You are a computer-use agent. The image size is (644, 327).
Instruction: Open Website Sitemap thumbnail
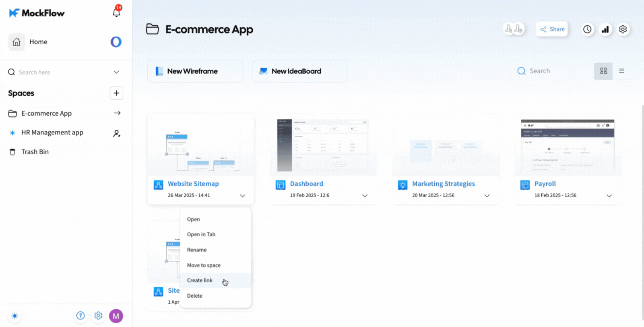[200, 145]
